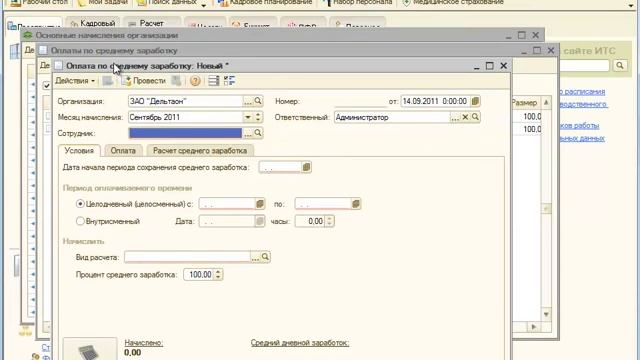Open calendar for Дата начала периода сохранения
Screen dimensions: 640x360
(306, 167)
